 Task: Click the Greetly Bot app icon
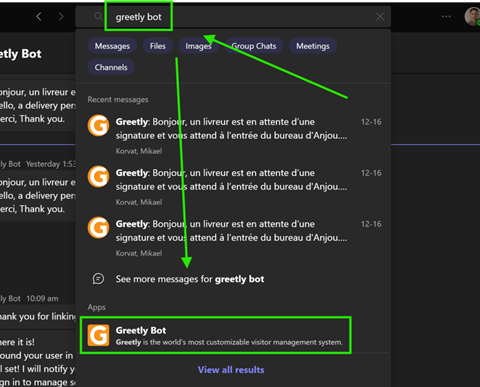(x=98, y=335)
